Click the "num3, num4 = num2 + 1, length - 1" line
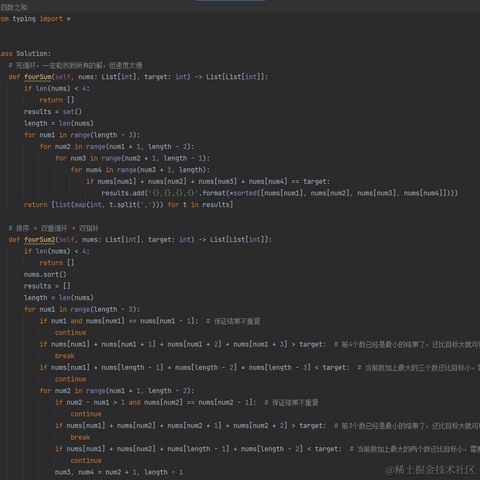This screenshot has width=480, height=480. point(119,472)
